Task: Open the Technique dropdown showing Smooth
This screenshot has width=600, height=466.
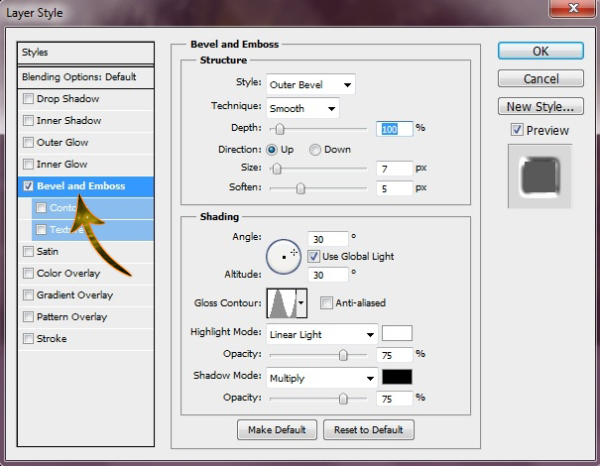Action: click(x=302, y=107)
